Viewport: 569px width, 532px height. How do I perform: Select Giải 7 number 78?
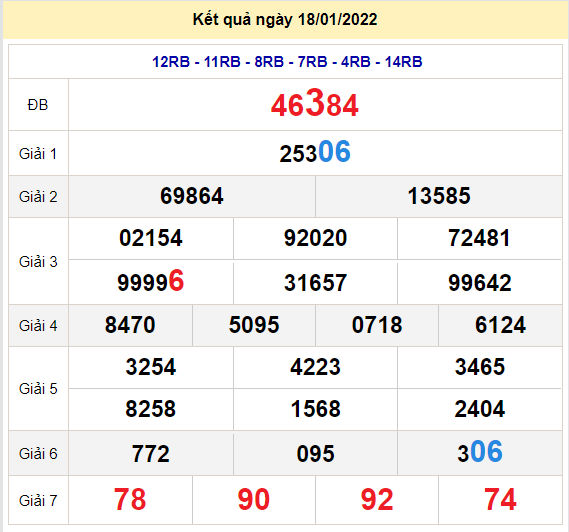pyautogui.click(x=130, y=500)
